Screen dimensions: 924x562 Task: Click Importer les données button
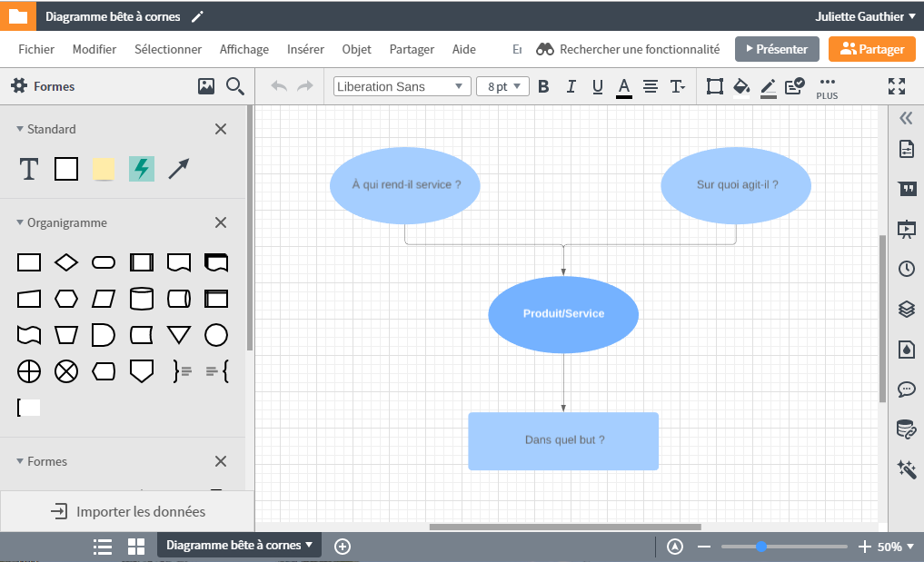point(127,512)
